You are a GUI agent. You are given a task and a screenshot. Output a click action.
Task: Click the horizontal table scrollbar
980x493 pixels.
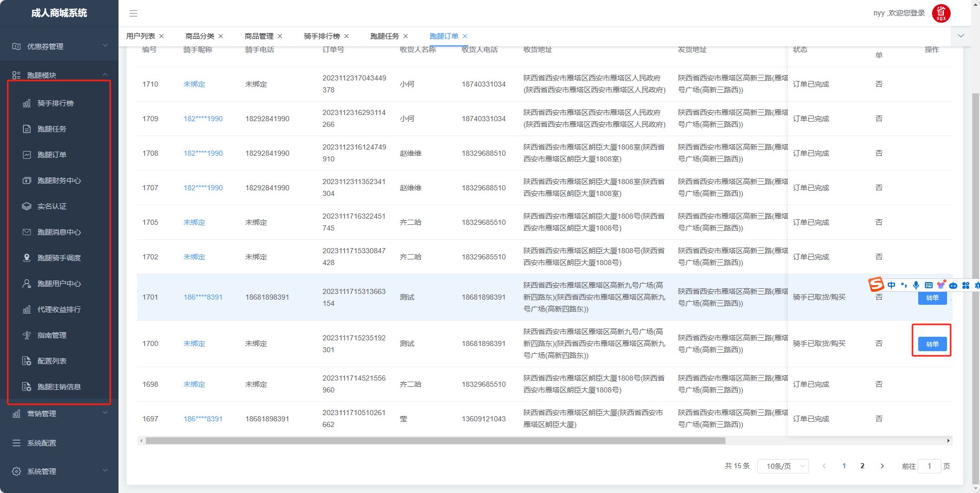point(435,441)
